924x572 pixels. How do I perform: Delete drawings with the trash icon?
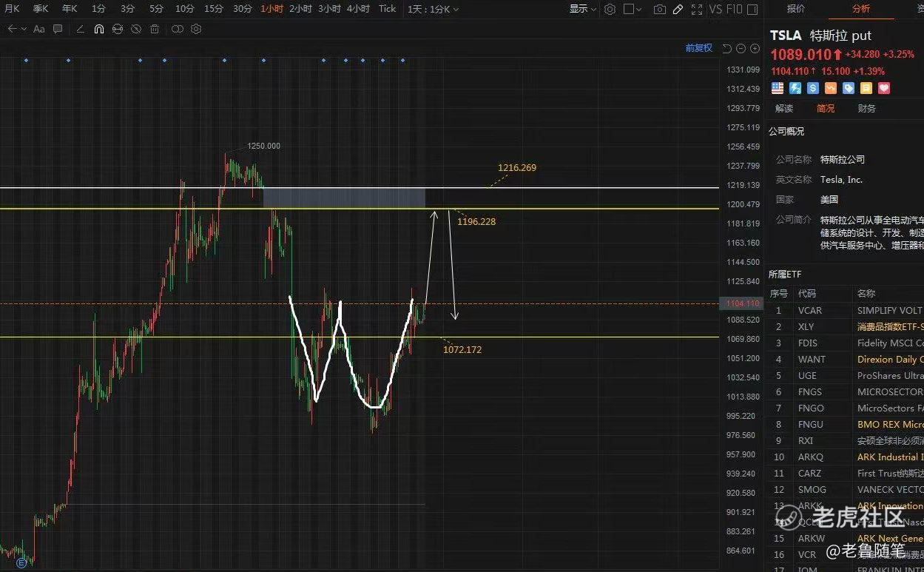tap(155, 29)
